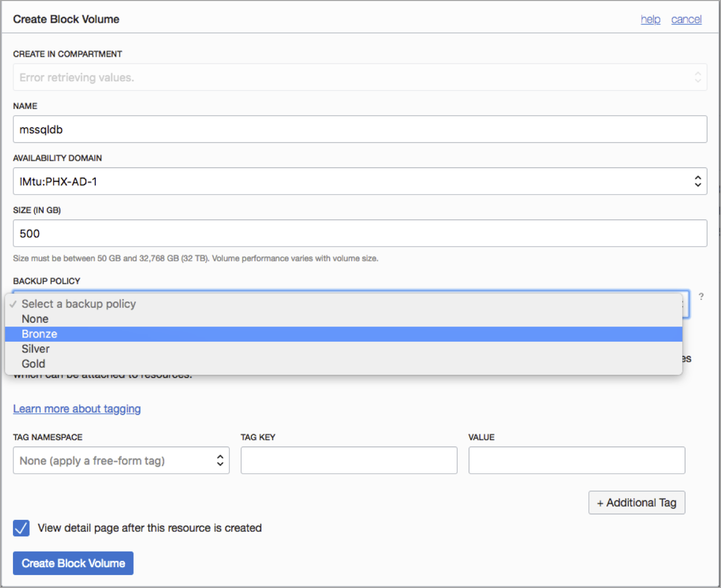Image resolution: width=721 pixels, height=588 pixels.
Task: Open the Create in Compartment dropdown
Action: point(360,77)
